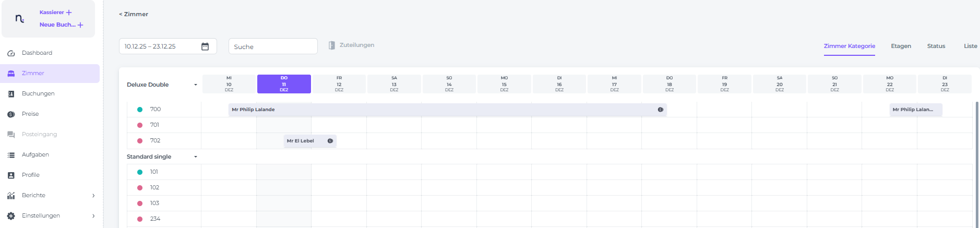
Task: Click the plus icon beside Kassierer
Action: tap(69, 13)
